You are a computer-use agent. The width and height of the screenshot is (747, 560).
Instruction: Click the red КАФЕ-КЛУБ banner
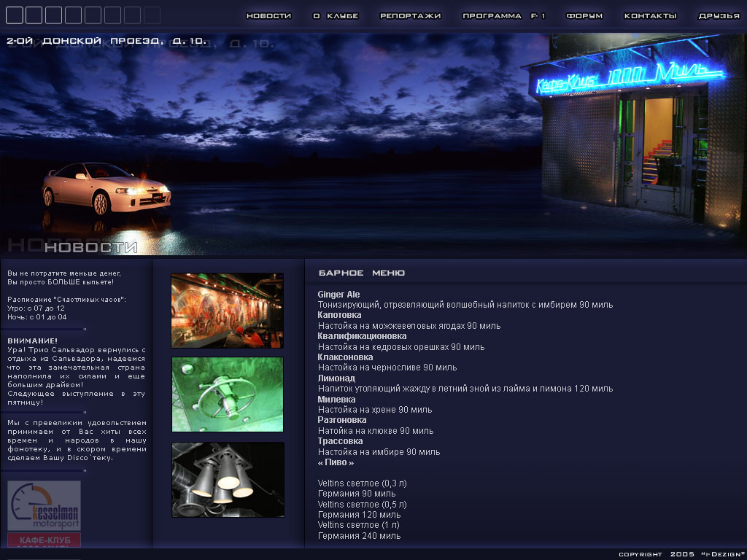(x=44, y=540)
